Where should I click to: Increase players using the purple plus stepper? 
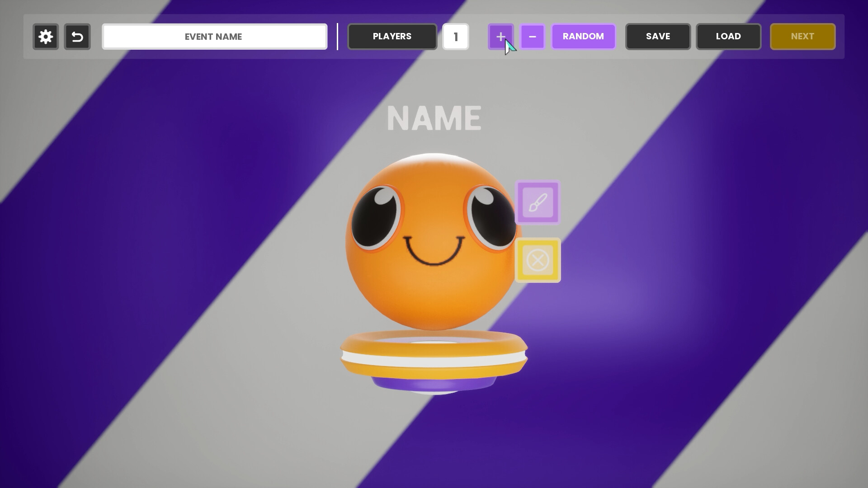500,37
